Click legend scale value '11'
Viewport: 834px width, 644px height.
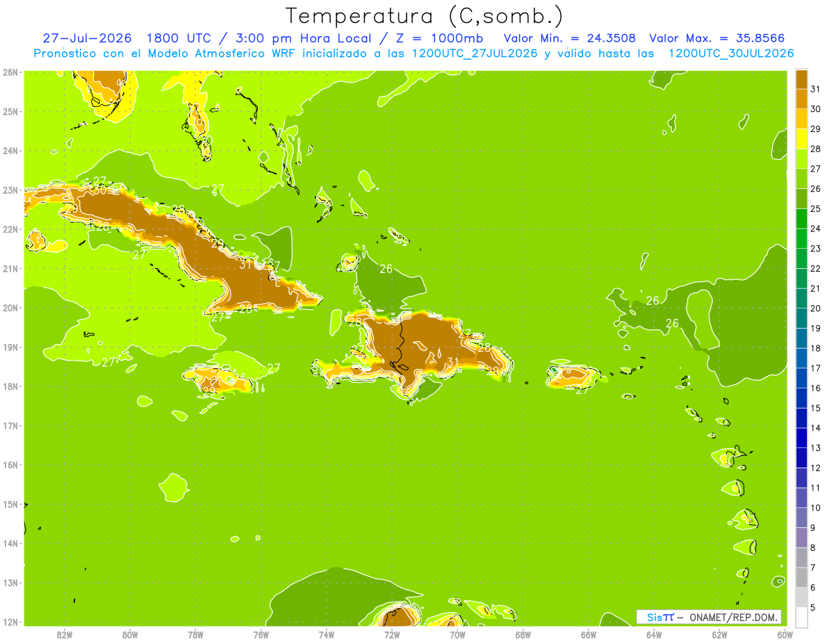click(x=815, y=488)
